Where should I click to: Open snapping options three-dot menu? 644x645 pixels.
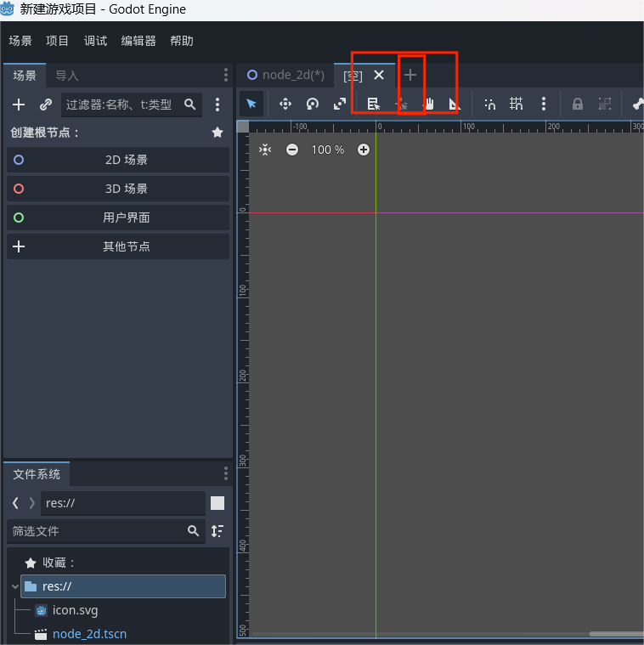click(544, 104)
